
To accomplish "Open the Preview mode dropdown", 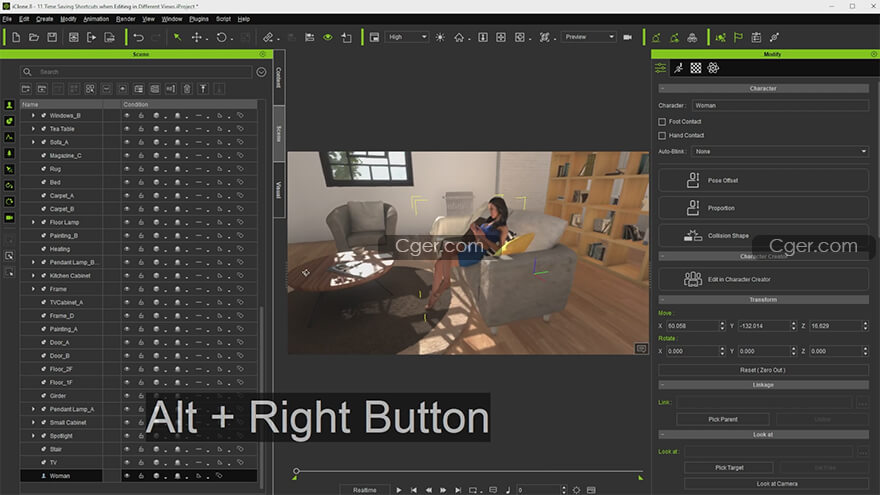I will (x=589, y=37).
